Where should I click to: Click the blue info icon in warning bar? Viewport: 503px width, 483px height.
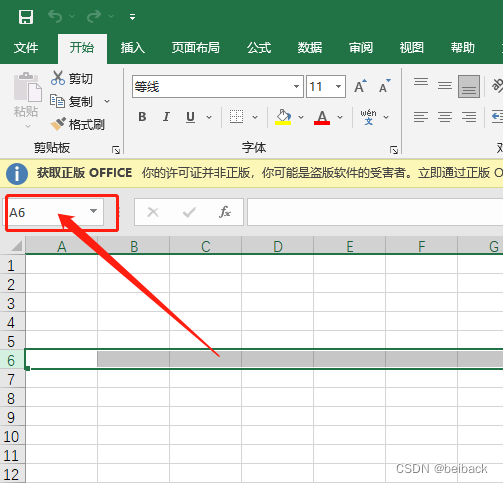[x=17, y=174]
